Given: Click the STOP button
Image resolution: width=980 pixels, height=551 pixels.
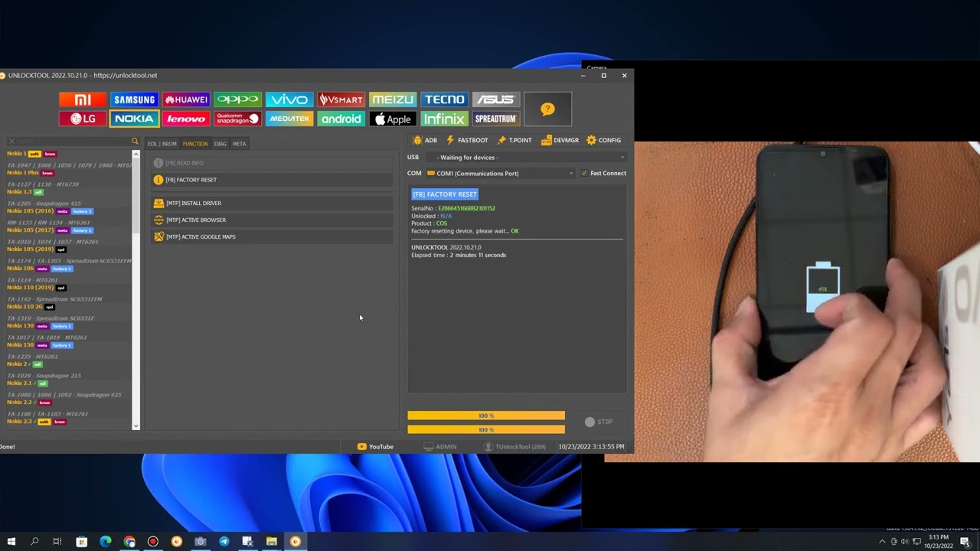Looking at the screenshot, I should [x=599, y=422].
